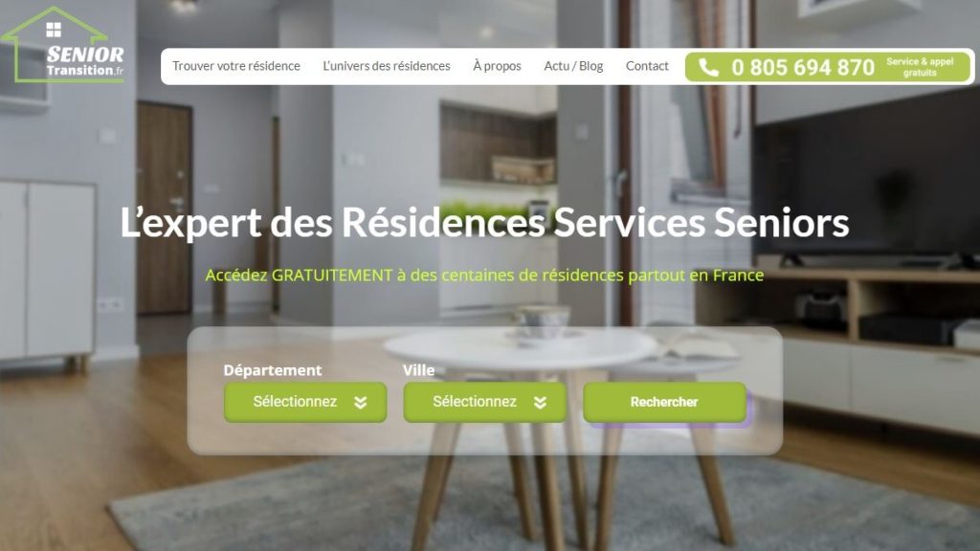Click the Département double chevron icon
The height and width of the screenshot is (551, 980).
pyautogui.click(x=361, y=403)
